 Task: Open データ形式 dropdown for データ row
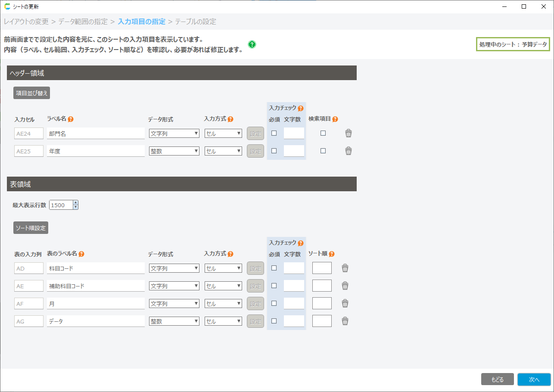pyautogui.click(x=174, y=321)
